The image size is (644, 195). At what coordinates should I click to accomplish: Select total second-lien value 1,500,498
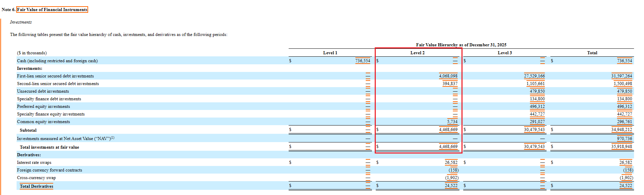[623, 84]
